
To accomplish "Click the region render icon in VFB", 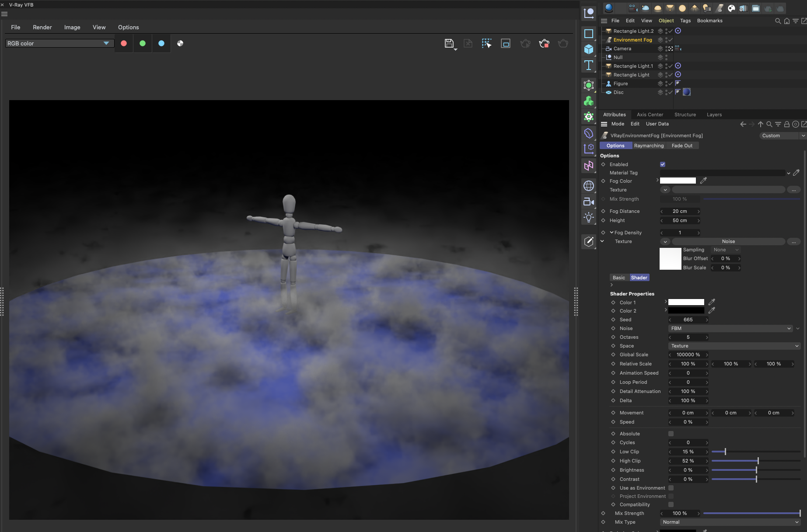I will 506,43.
